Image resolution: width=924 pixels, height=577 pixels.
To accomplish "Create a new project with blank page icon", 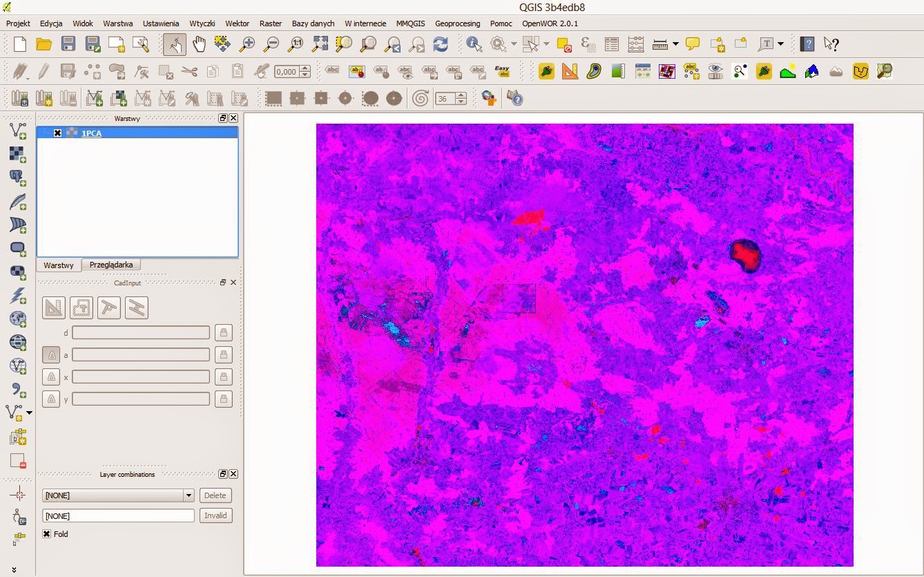I will 20,45.
